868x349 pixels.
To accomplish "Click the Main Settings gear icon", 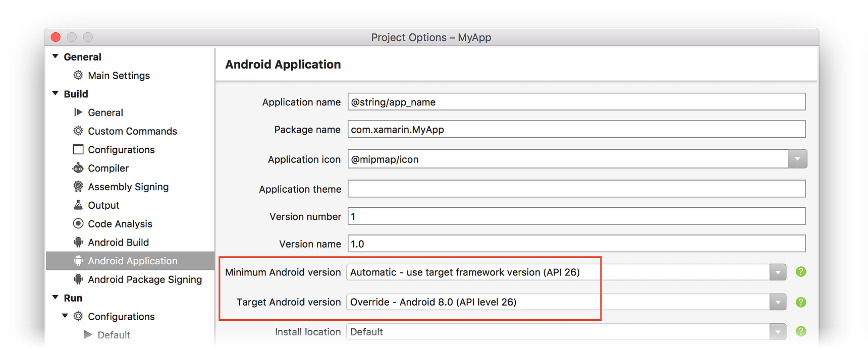I will point(78,75).
